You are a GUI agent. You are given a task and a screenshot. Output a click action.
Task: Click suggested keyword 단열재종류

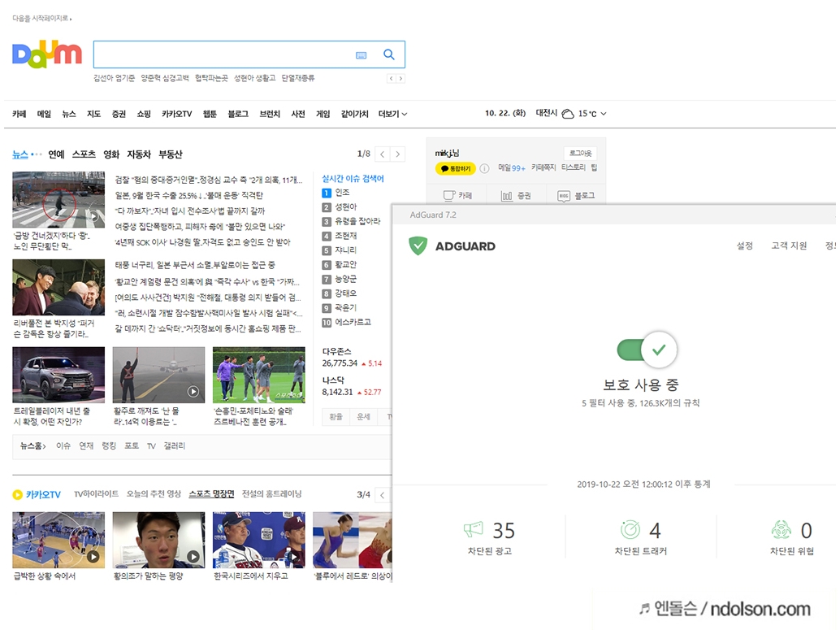(x=298, y=78)
